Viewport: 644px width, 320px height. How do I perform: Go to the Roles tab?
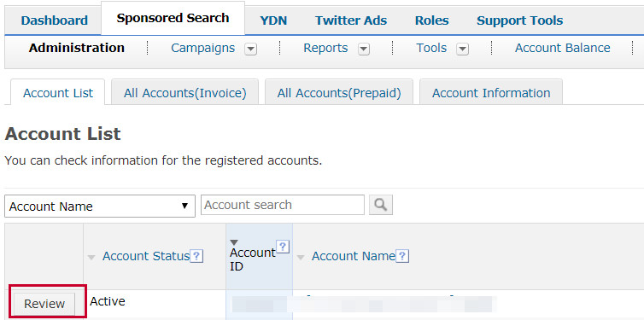[431, 20]
